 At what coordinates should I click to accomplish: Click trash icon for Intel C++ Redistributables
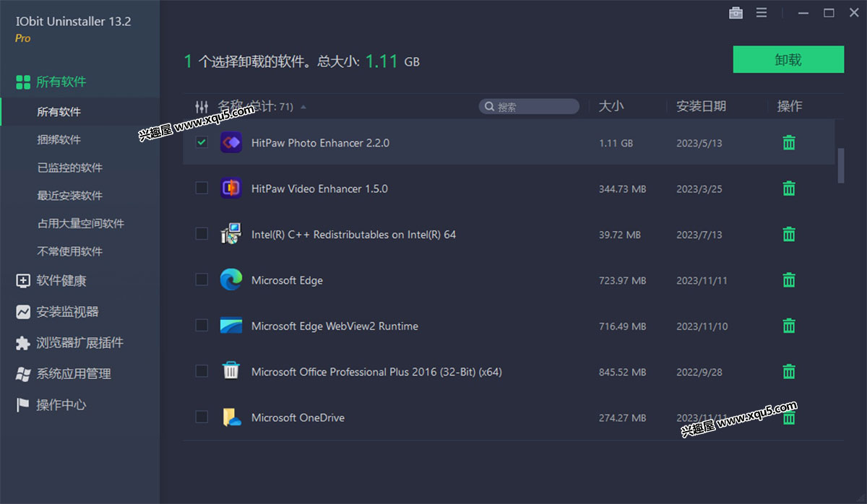[789, 234]
